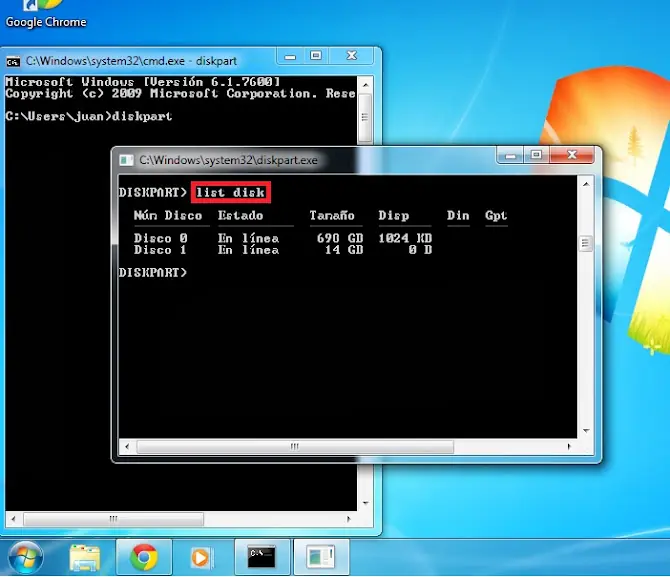Click the cmd.exe title bar system icon
The height and width of the screenshot is (577, 670).
[x=13, y=60]
